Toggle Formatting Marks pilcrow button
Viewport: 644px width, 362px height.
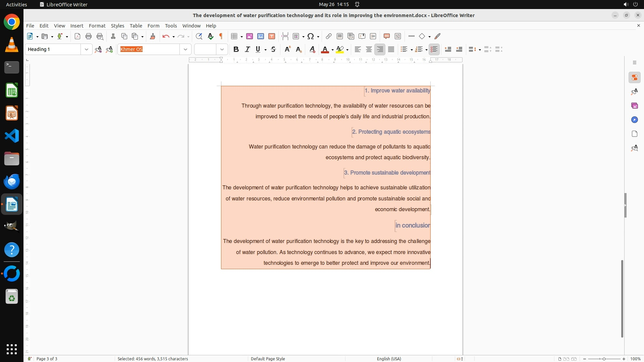point(221,36)
